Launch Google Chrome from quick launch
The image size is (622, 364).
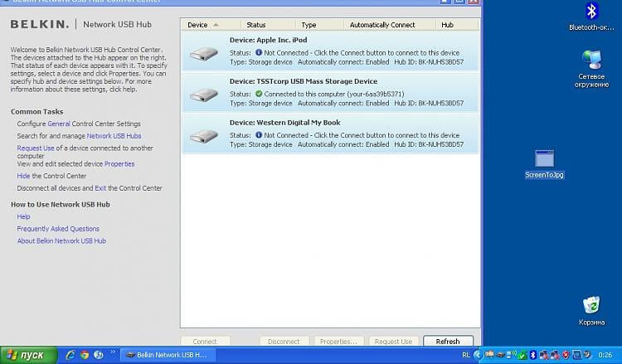[x=85, y=355]
